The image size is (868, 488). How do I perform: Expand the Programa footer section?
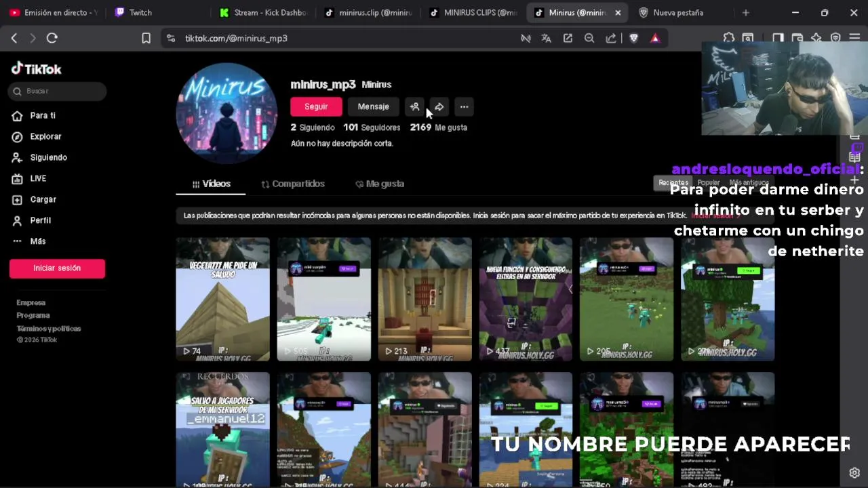click(33, 315)
